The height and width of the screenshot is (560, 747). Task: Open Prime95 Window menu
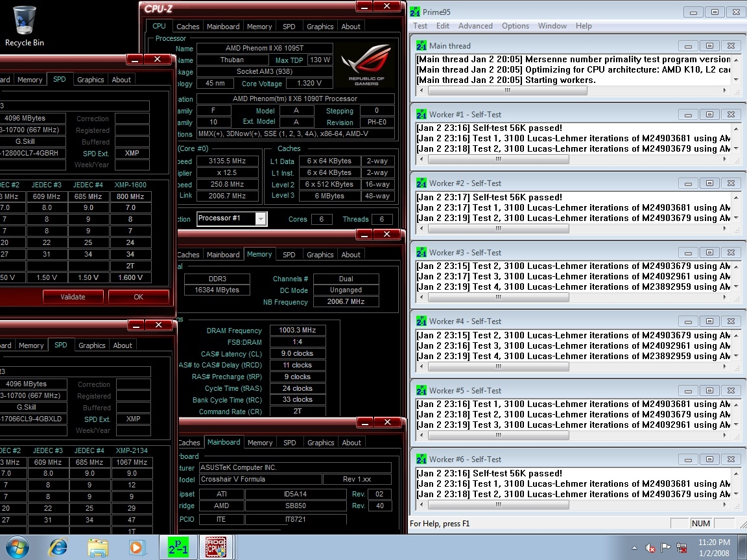point(552,26)
